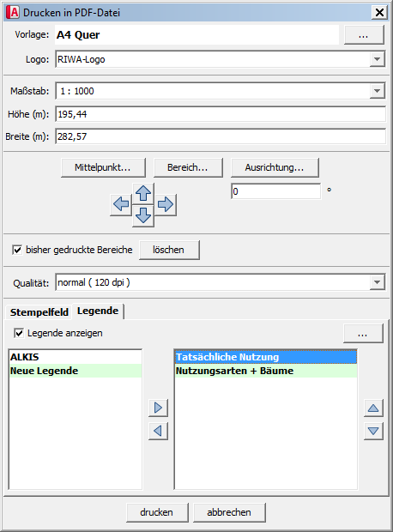The width and height of the screenshot is (393, 532).
Task: Click the drucken button
Action: 157,512
